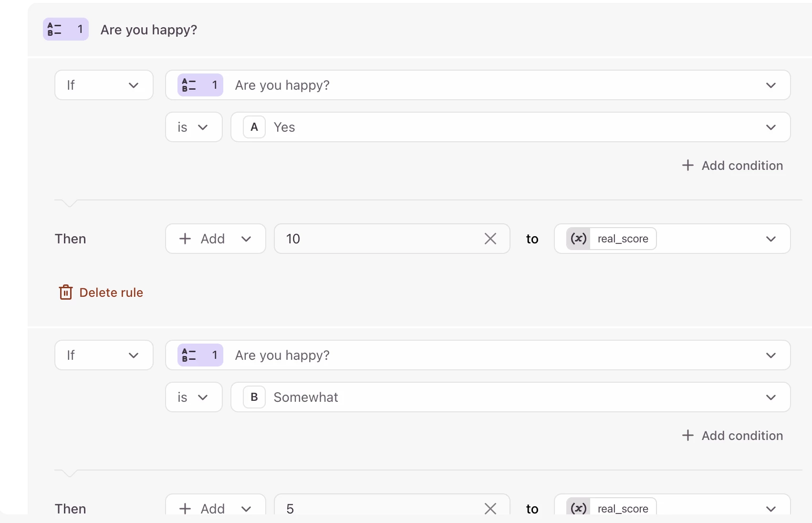Click the input field containing 10

[377, 239]
